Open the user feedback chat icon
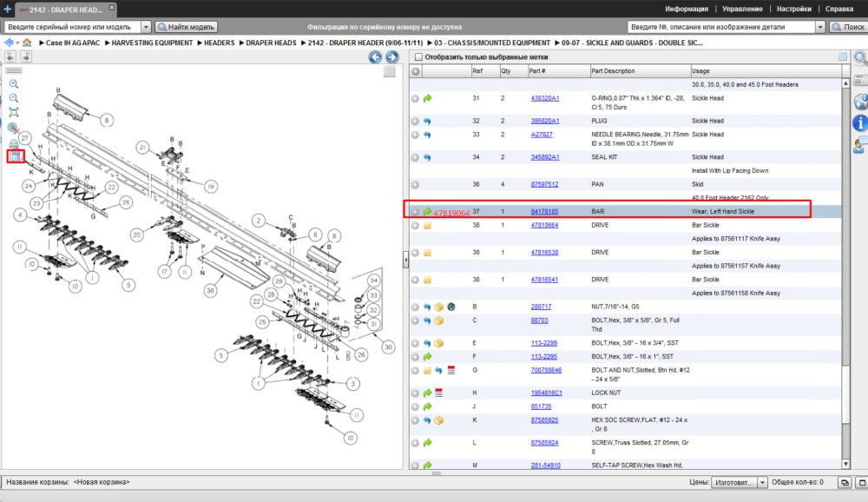The height and width of the screenshot is (502, 868). tap(860, 145)
